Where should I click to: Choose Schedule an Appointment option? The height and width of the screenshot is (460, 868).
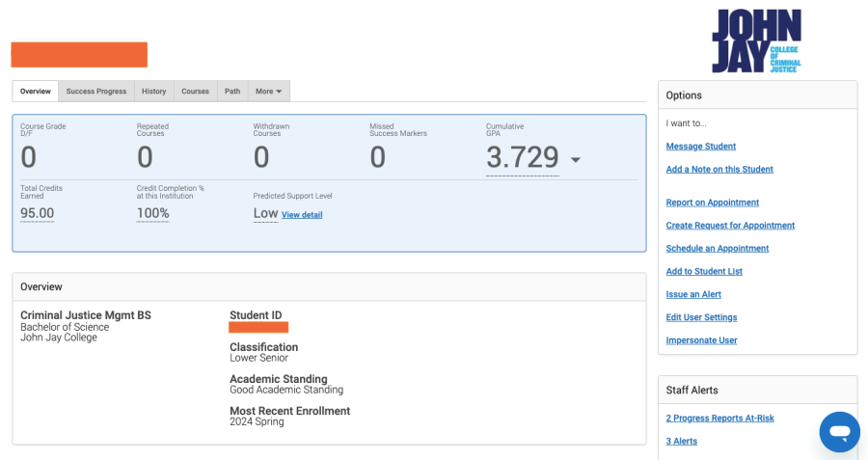tap(718, 249)
